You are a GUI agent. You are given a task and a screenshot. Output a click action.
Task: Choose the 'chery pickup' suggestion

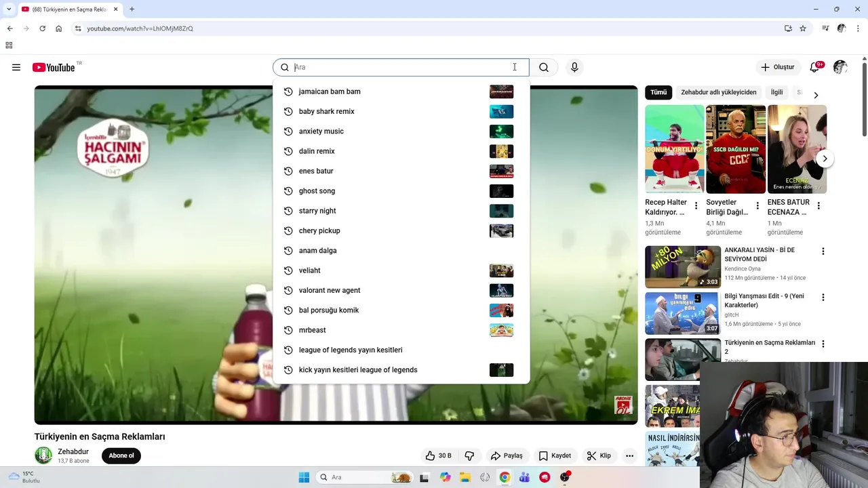401,230
